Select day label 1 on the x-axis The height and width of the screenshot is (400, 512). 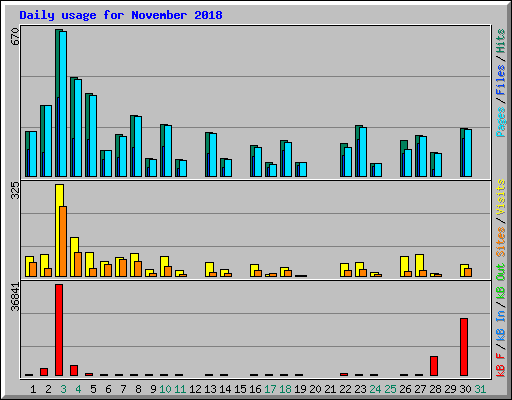(x=33, y=389)
